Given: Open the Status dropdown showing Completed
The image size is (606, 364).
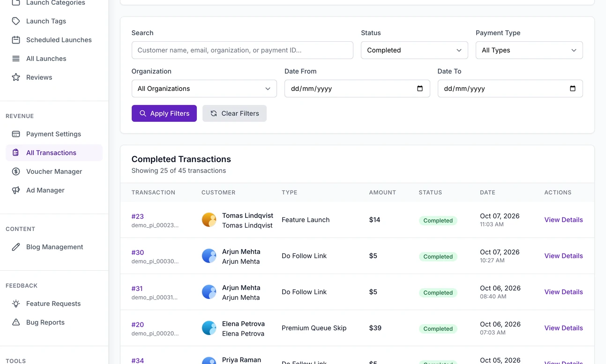Looking at the screenshot, I should point(414,50).
